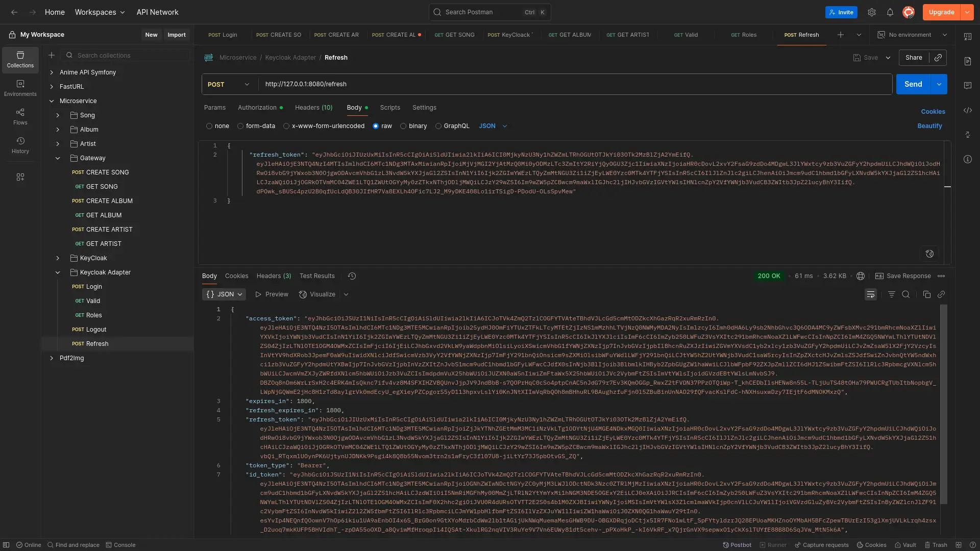This screenshot has height=551, width=980.
Task: Click Beautify to format body
Action: tap(929, 126)
